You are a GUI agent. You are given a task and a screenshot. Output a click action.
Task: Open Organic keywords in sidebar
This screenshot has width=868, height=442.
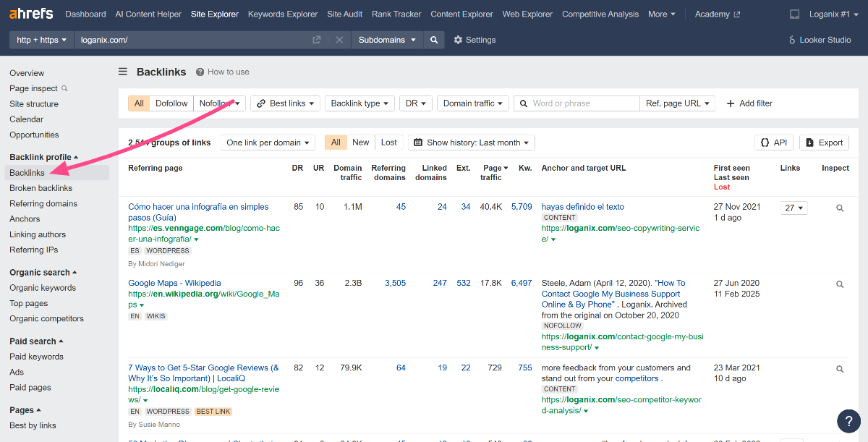pyautogui.click(x=43, y=288)
